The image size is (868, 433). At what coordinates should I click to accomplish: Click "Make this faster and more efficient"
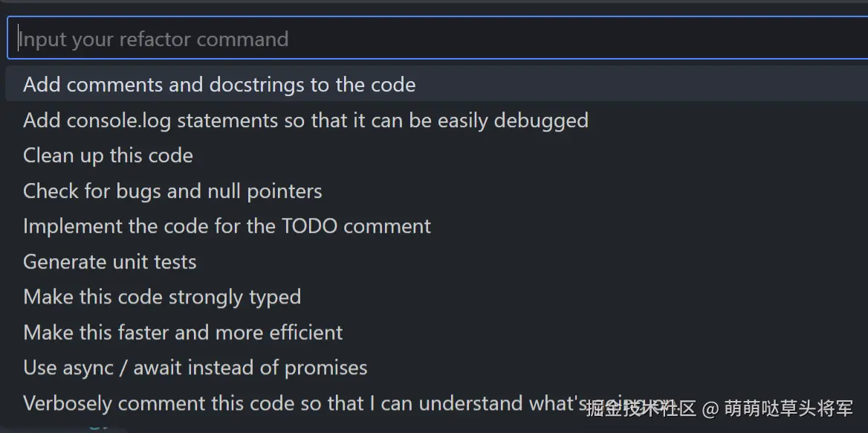183,332
